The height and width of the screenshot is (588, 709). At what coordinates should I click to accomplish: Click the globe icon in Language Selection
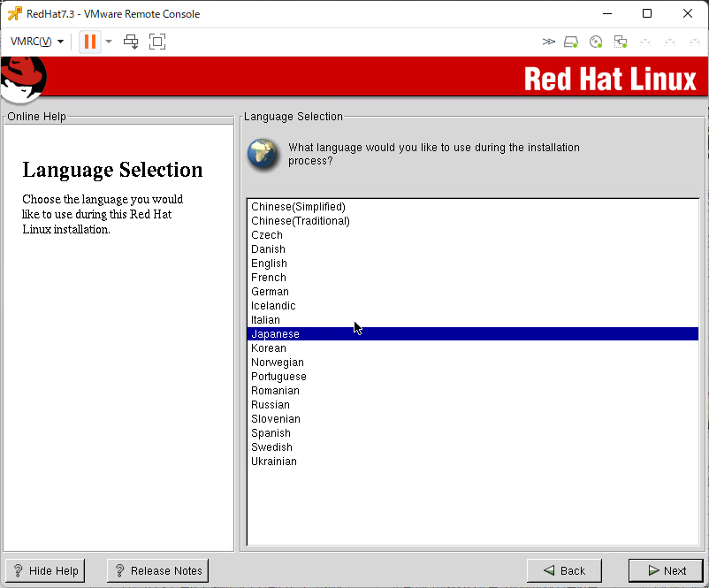[x=263, y=155]
